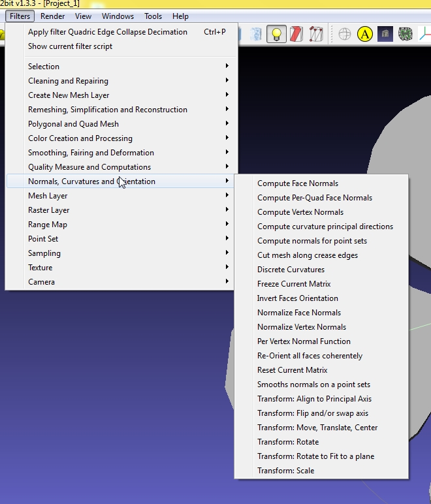The height and width of the screenshot is (504, 431).
Task: Choose Show current filter script
Action: [x=122, y=46]
